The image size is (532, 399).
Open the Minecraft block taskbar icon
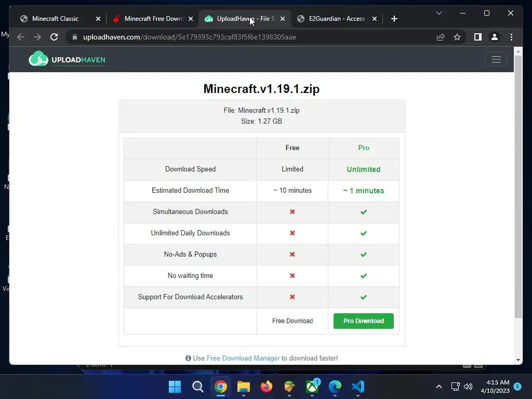(289, 387)
